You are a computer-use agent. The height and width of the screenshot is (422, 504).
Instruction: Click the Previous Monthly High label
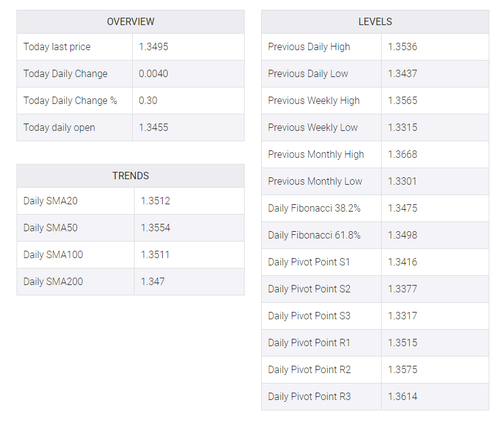coord(316,155)
